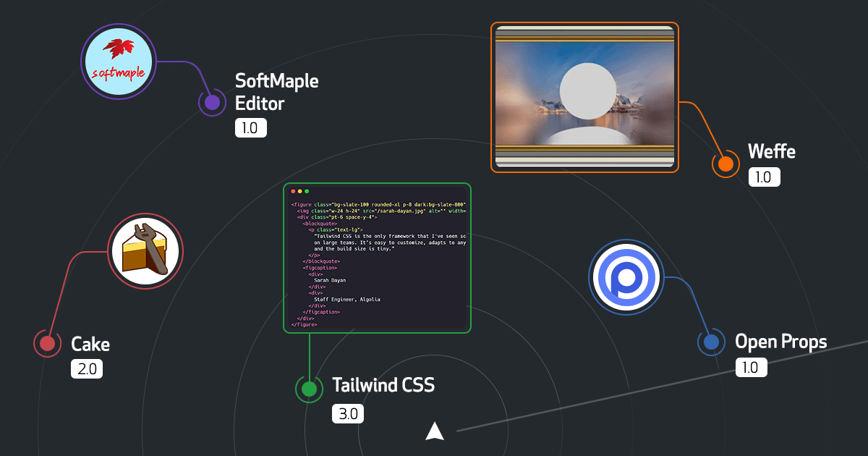The image size is (868, 456).
Task: Toggle the blue node dot near Open Props
Action: coord(711,340)
